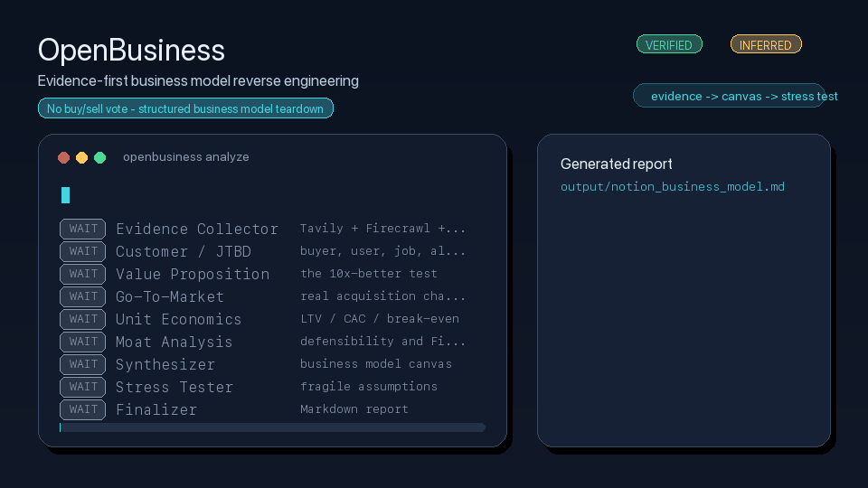868x488 pixels.
Task: Click the WAIT badge for Evidence Collector
Action: [83, 229]
